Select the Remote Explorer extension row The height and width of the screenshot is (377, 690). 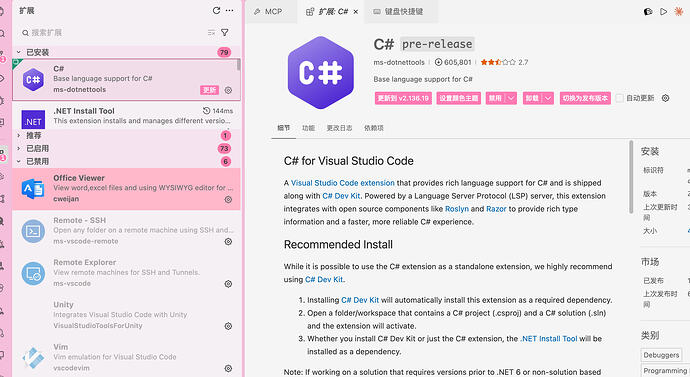[x=126, y=274]
